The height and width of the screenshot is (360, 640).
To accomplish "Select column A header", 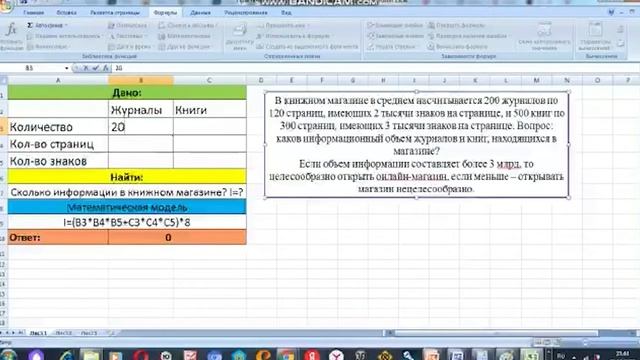I will (58, 80).
